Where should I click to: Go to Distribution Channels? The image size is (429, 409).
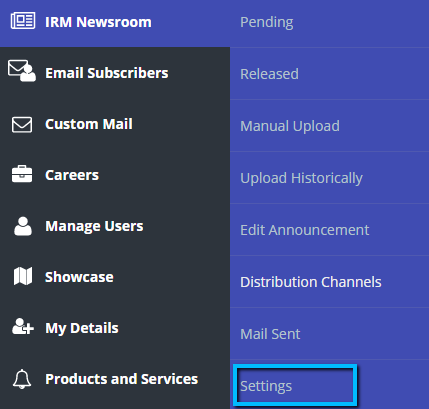click(311, 282)
